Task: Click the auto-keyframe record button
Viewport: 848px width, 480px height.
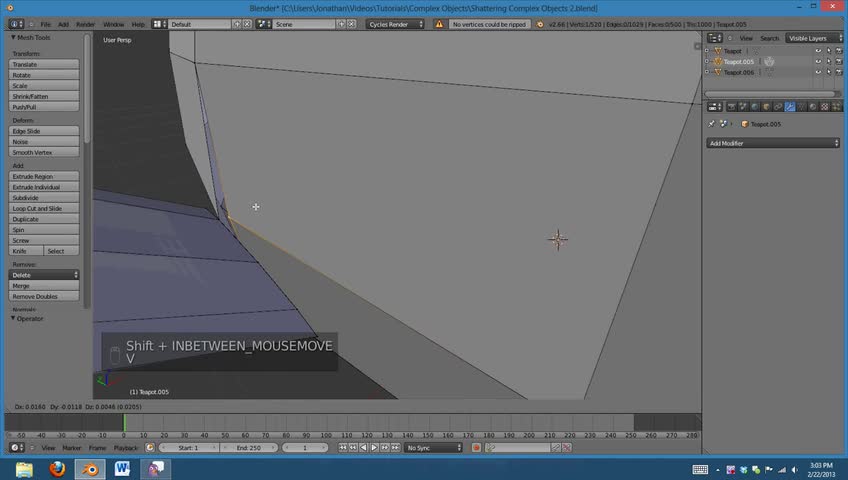Action: coord(476,448)
